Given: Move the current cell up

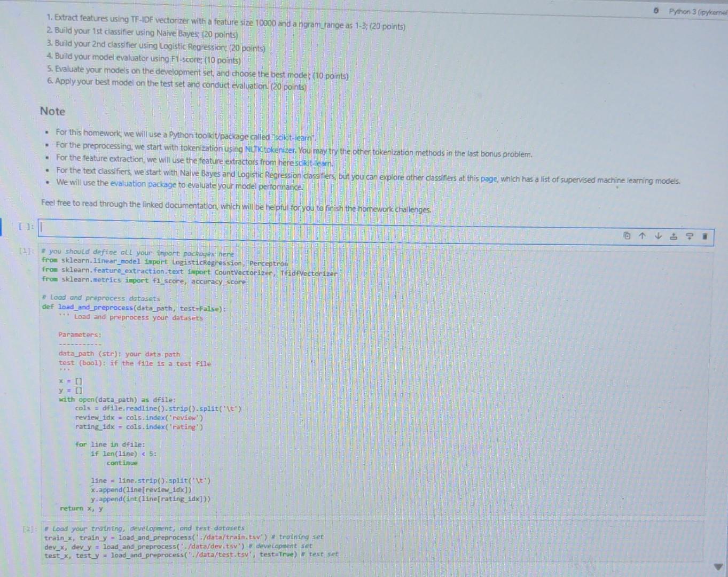Looking at the screenshot, I should point(641,236).
